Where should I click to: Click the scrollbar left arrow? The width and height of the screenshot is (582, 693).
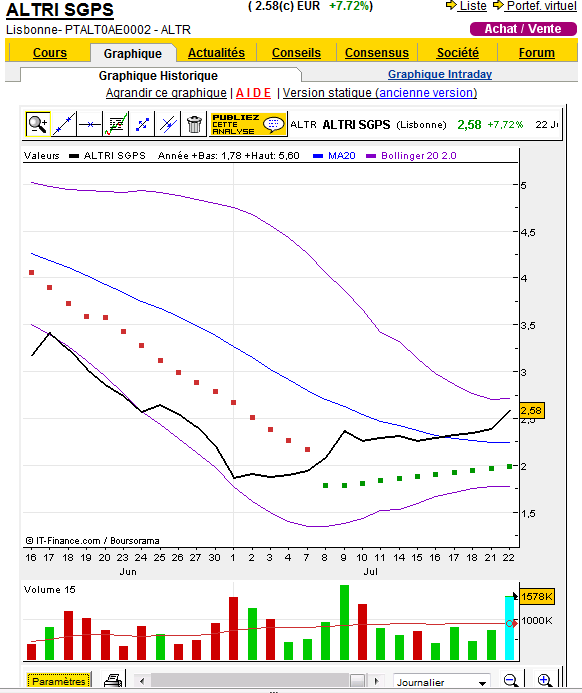(142, 681)
